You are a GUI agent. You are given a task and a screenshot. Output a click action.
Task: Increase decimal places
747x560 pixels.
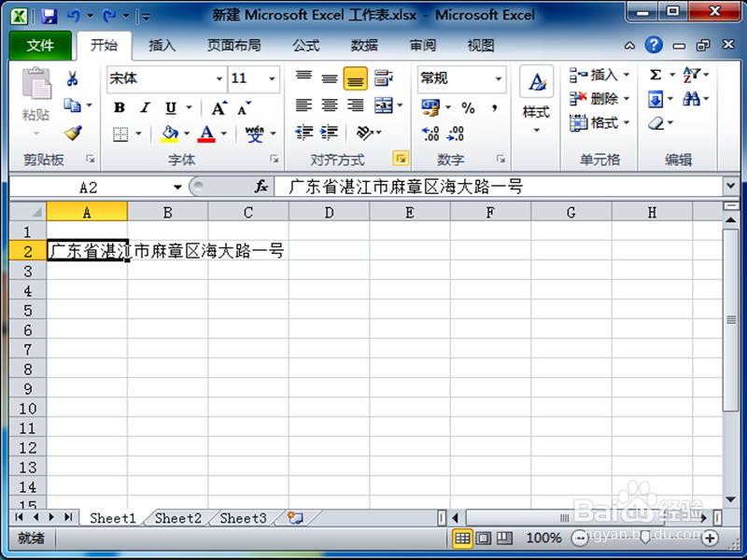tap(430, 133)
